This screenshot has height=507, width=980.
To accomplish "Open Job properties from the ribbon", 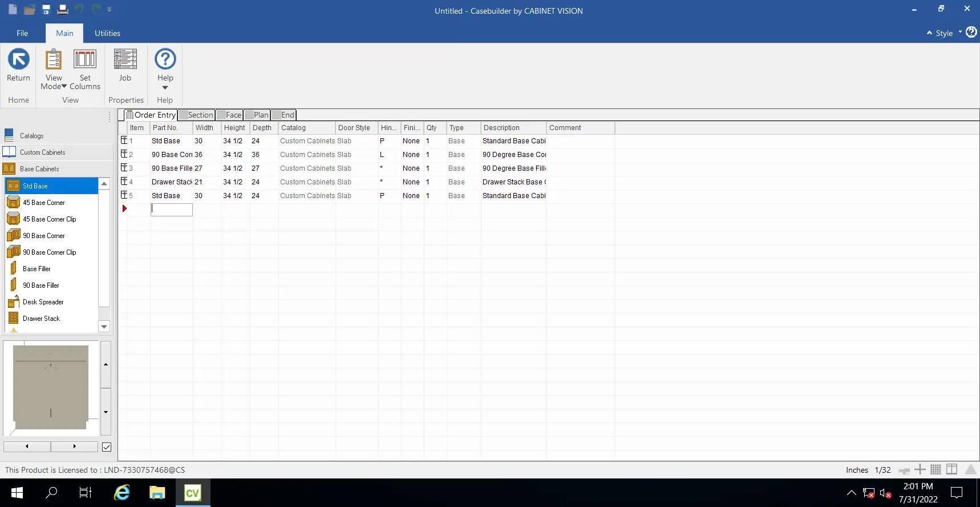I will point(125,66).
